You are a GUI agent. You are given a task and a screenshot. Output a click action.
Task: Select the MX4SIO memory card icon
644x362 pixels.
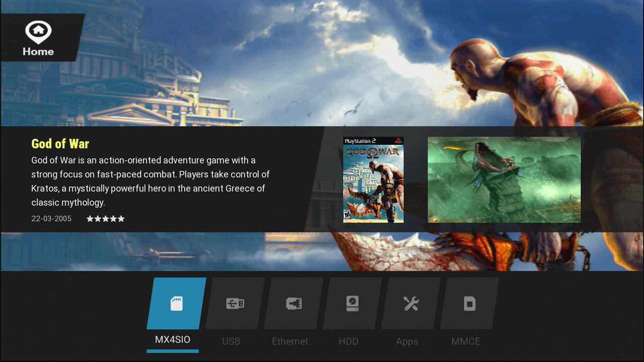pos(177,304)
